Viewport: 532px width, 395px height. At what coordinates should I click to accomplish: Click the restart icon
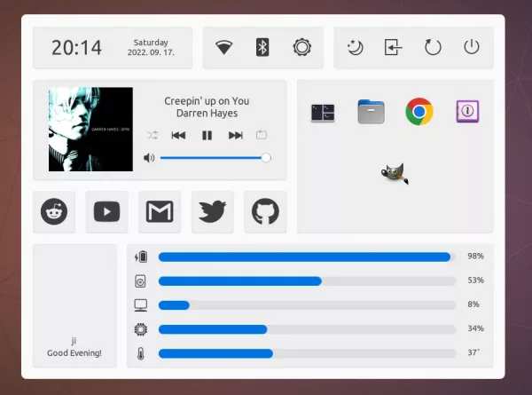coord(433,47)
